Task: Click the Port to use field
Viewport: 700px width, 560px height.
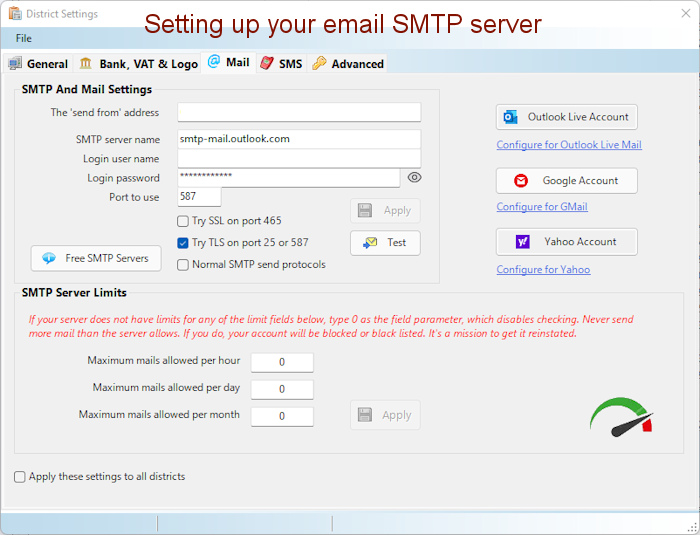Action: click(x=199, y=196)
